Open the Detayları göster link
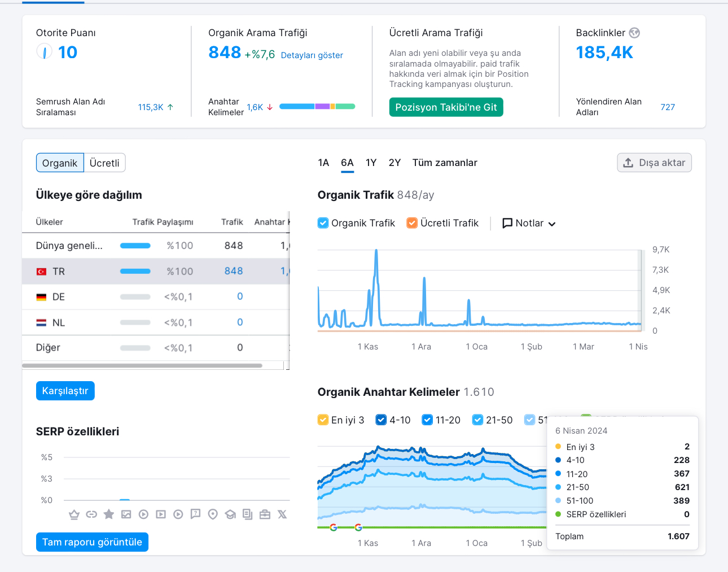The width and height of the screenshot is (728, 572). click(x=312, y=55)
